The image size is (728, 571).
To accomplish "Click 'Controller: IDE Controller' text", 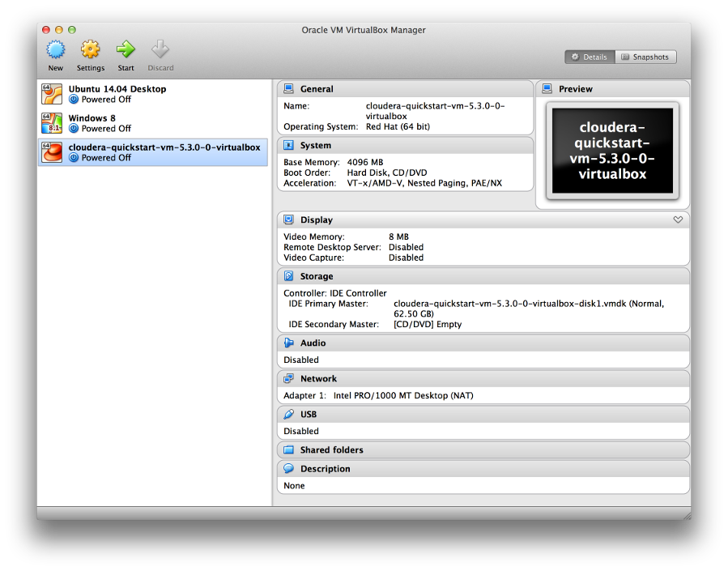I will click(x=334, y=293).
